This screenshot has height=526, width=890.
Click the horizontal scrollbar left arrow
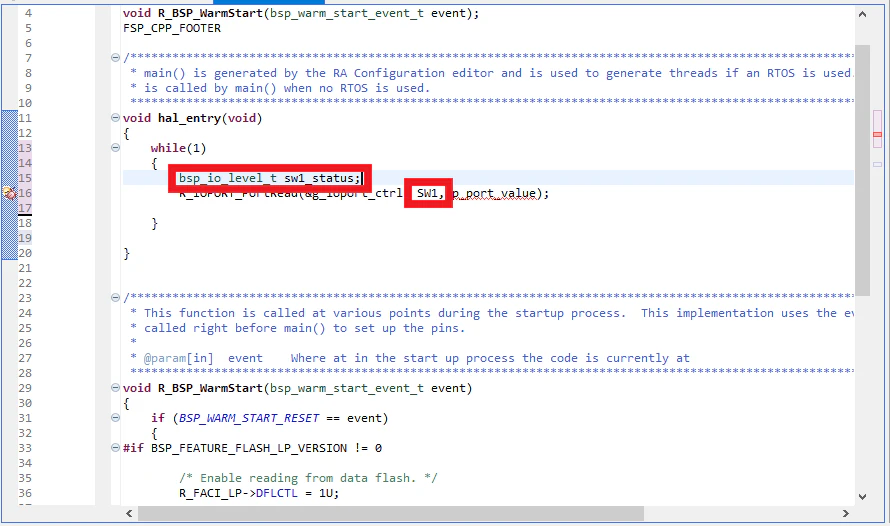click(x=129, y=514)
